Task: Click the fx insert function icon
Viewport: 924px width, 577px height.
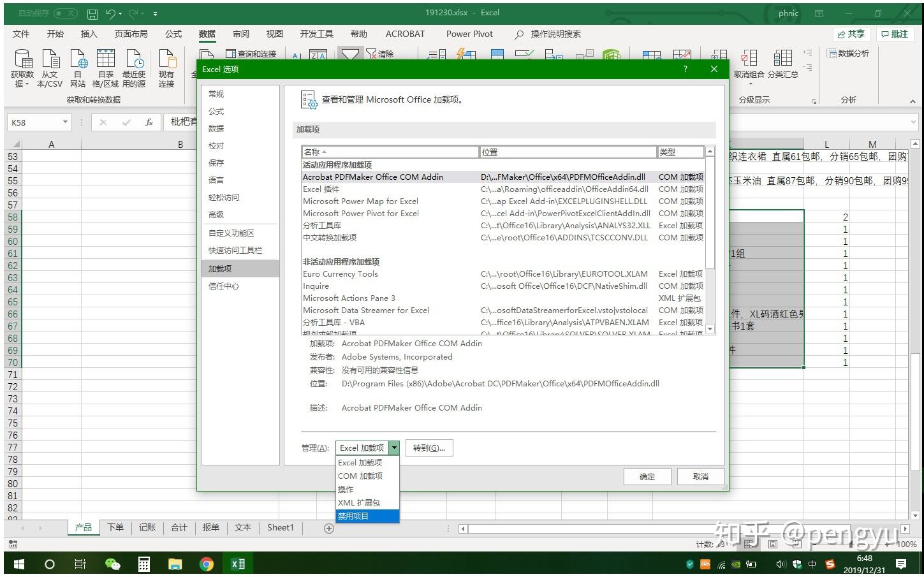Action: 149,122
